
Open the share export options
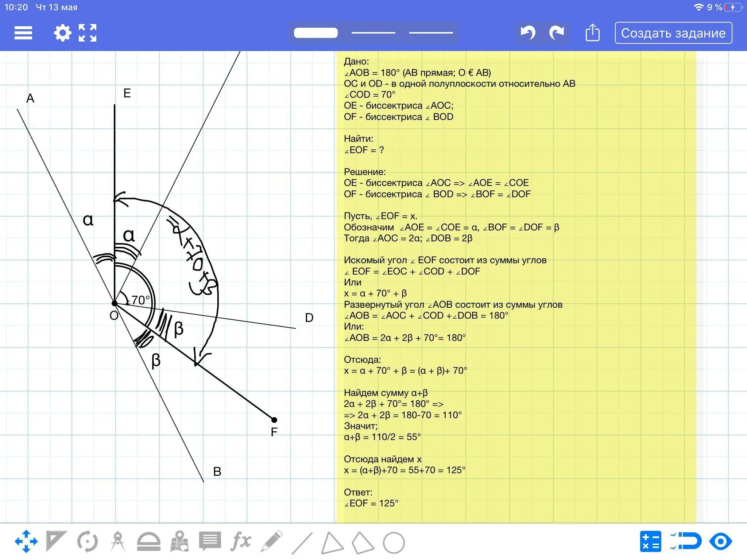(x=592, y=33)
